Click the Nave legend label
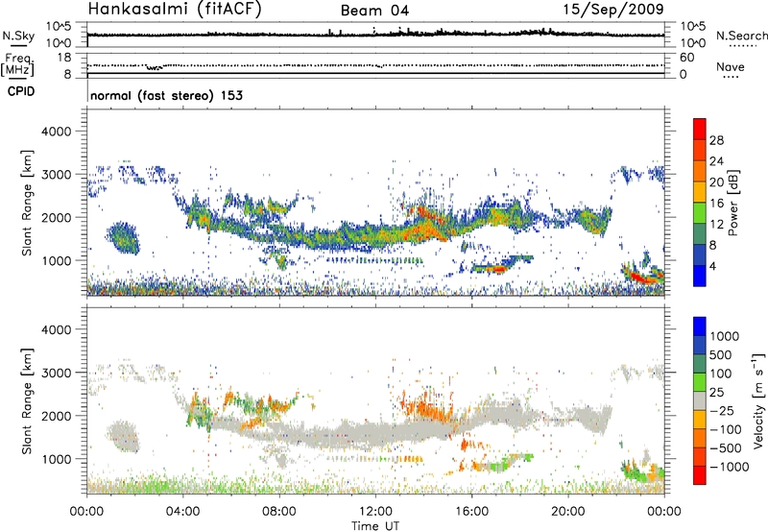The height and width of the screenshot is (532, 768). (731, 66)
